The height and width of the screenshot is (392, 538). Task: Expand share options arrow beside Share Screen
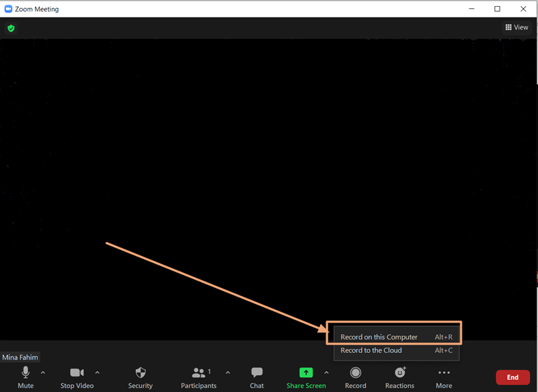click(327, 372)
